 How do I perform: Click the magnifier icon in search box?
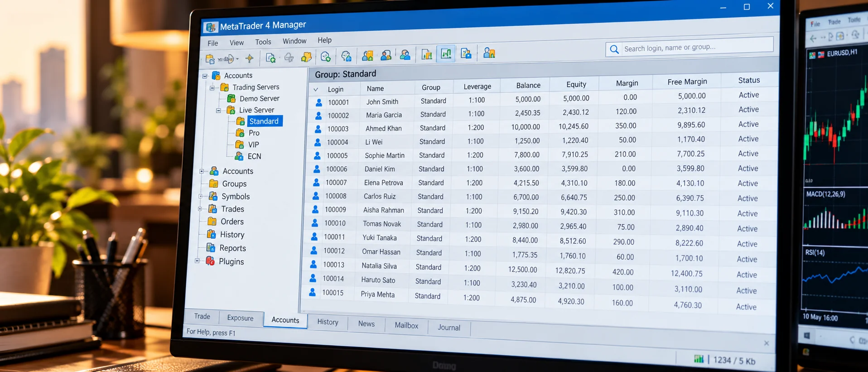(x=614, y=49)
